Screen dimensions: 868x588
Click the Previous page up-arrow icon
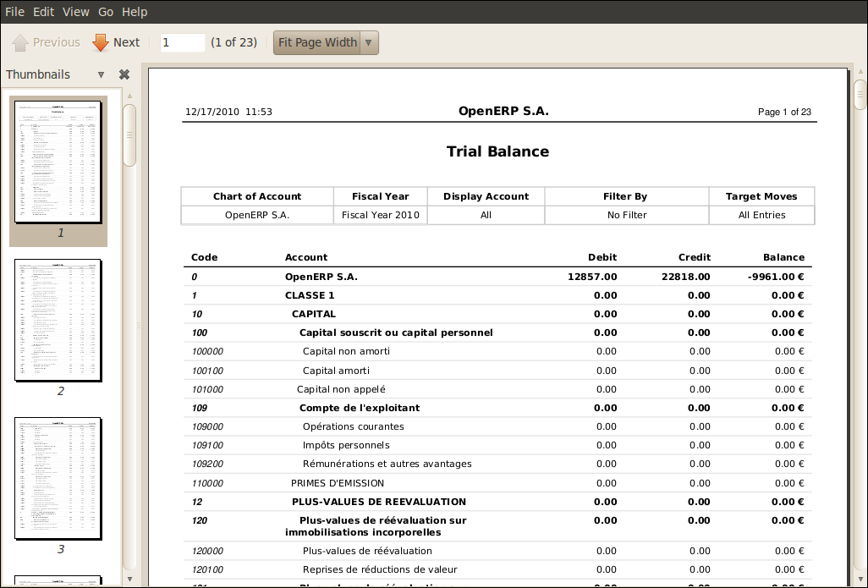[20, 42]
